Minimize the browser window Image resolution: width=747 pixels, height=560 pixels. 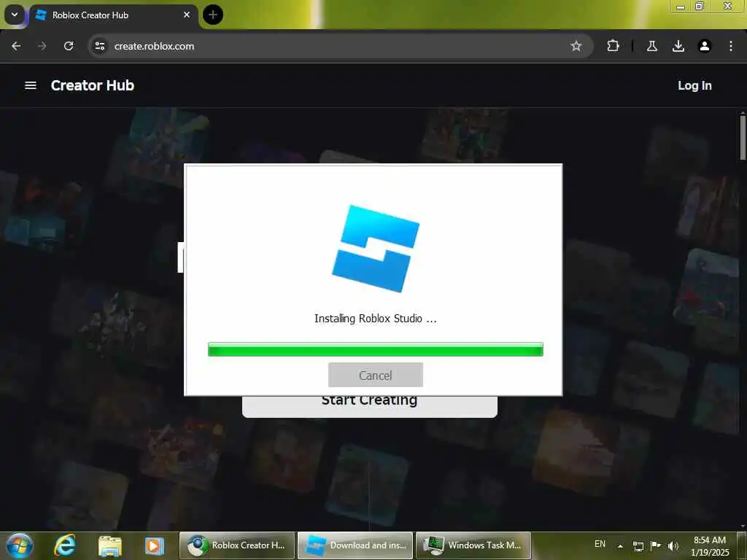click(681, 7)
